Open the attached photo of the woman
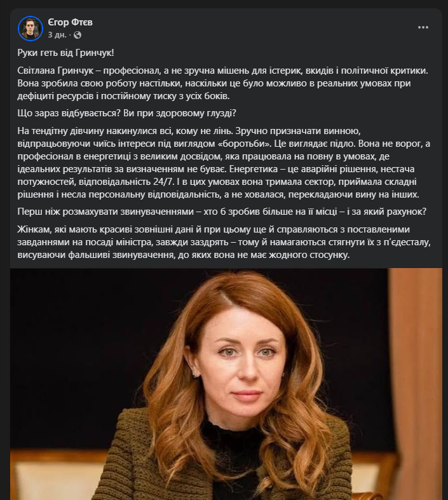Screen dimensions: 448x500 pyautogui.click(x=226, y=384)
